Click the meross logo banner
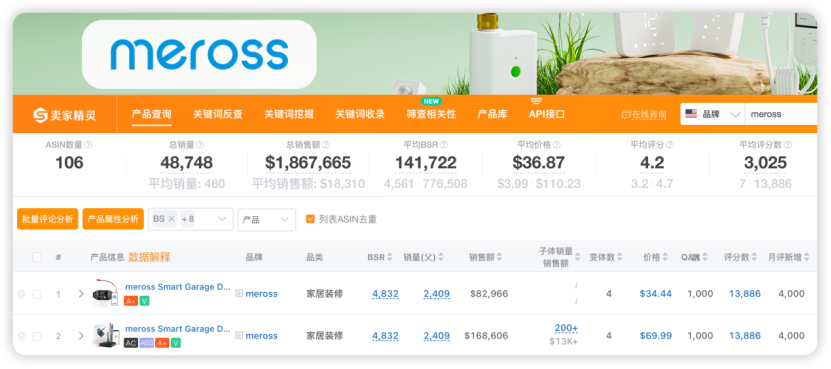Screen dimensions: 831x369 tap(199, 55)
